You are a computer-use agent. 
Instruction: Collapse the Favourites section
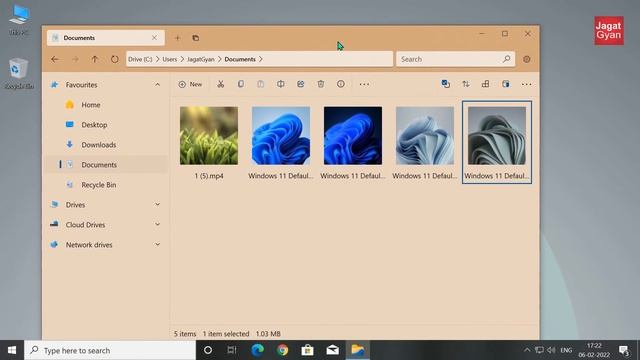(x=157, y=84)
